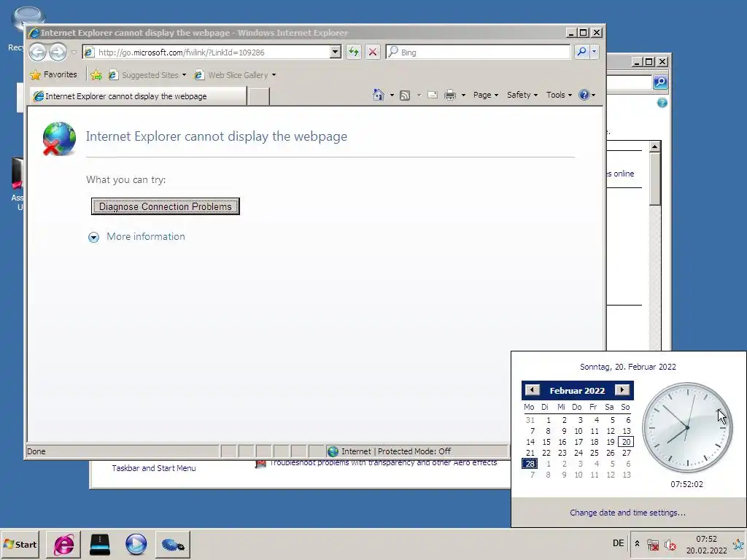Viewport: 747px width, 560px height.
Task: Click Diagnose Connection Problems button
Action: click(166, 206)
